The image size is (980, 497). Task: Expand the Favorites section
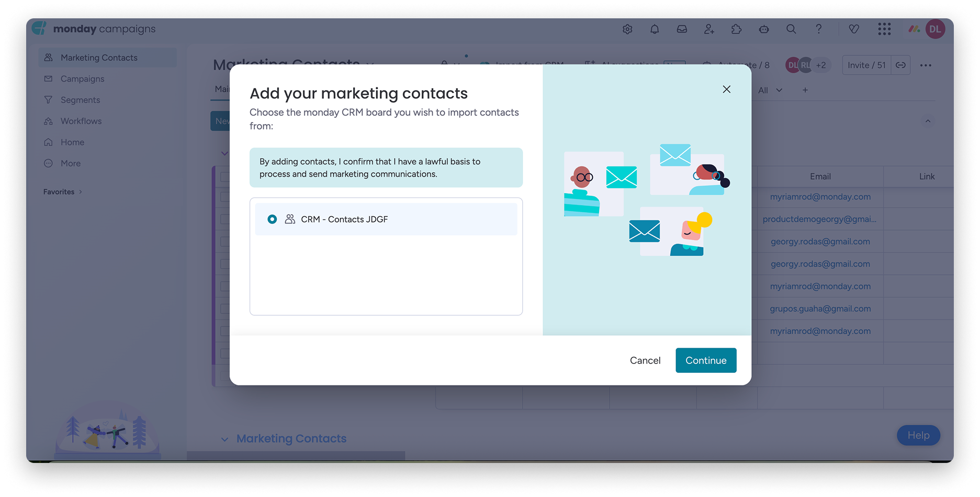63,192
